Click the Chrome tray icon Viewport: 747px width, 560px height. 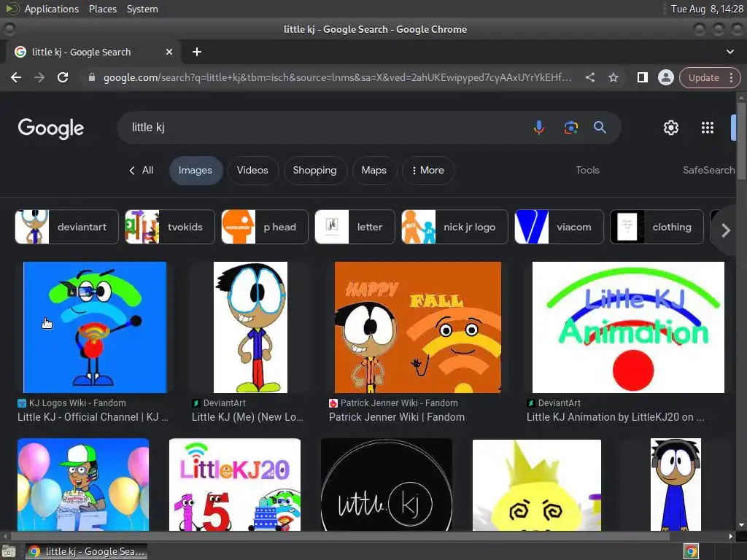click(x=691, y=551)
